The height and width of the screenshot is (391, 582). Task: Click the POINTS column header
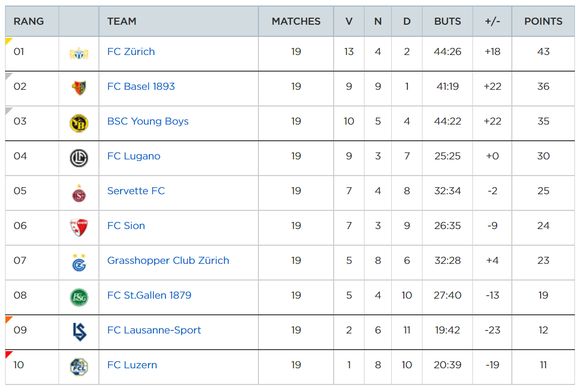point(543,21)
